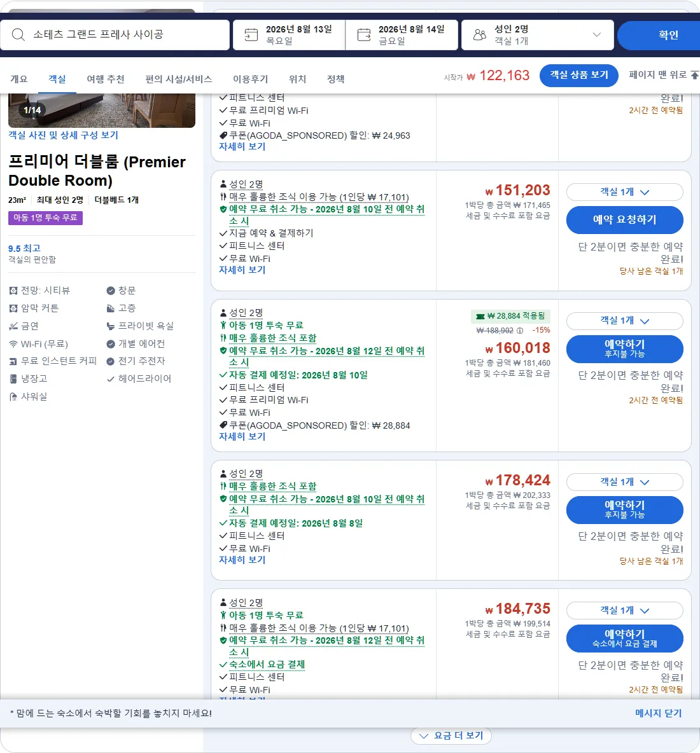This screenshot has height=753, width=700.
Task: Click the city view icon
Action: [x=13, y=291]
